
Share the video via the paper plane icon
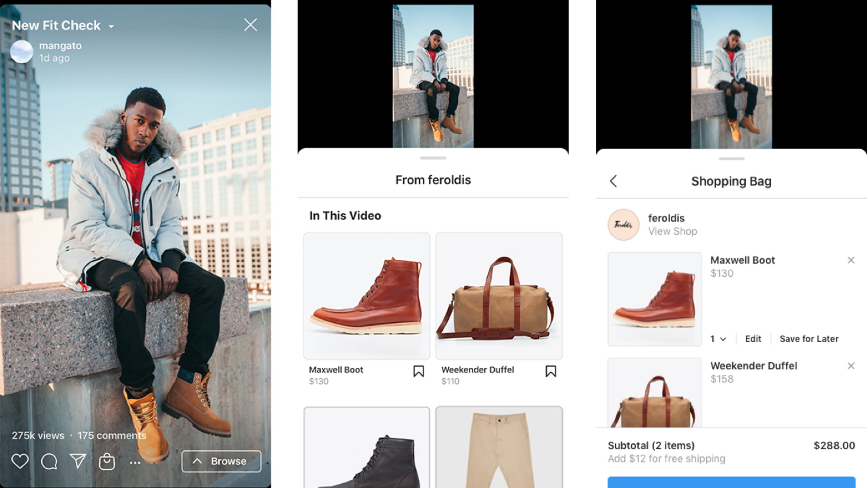tap(78, 461)
